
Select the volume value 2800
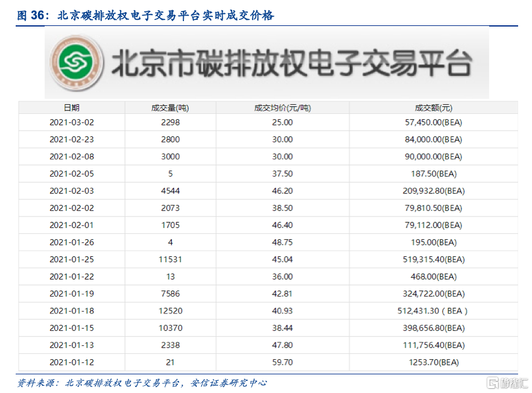pos(170,139)
